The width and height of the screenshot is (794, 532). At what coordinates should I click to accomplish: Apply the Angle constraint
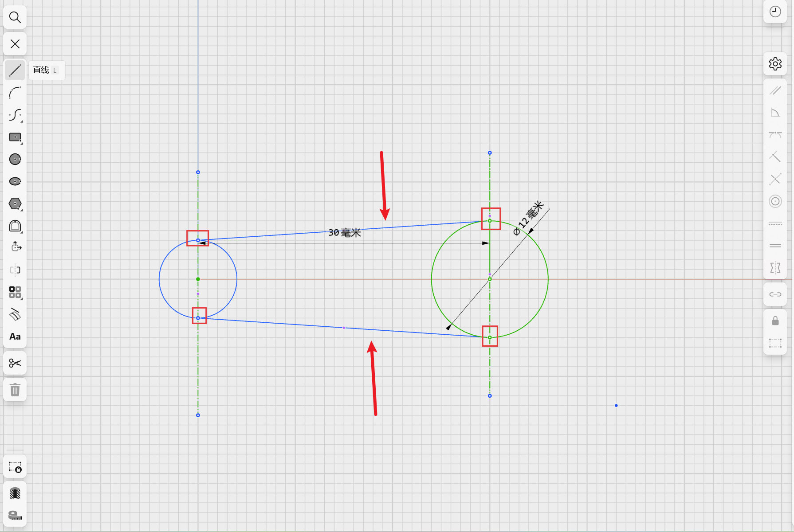775,113
